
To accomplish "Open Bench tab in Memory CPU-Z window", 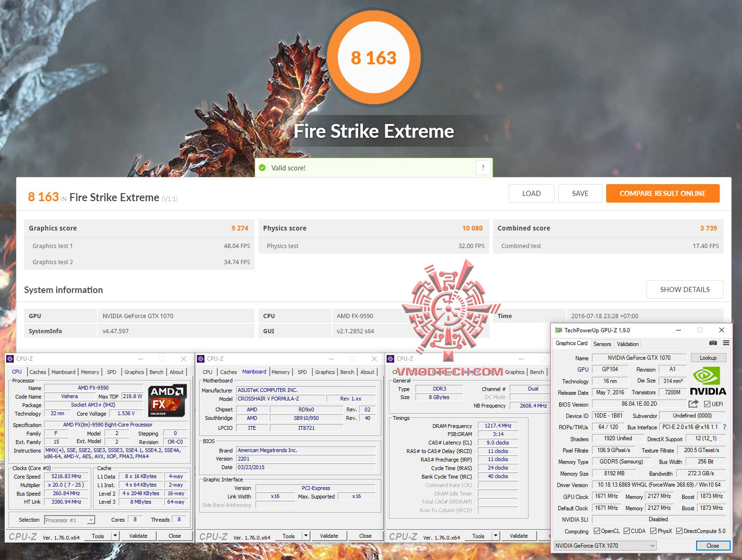I will click(537, 372).
